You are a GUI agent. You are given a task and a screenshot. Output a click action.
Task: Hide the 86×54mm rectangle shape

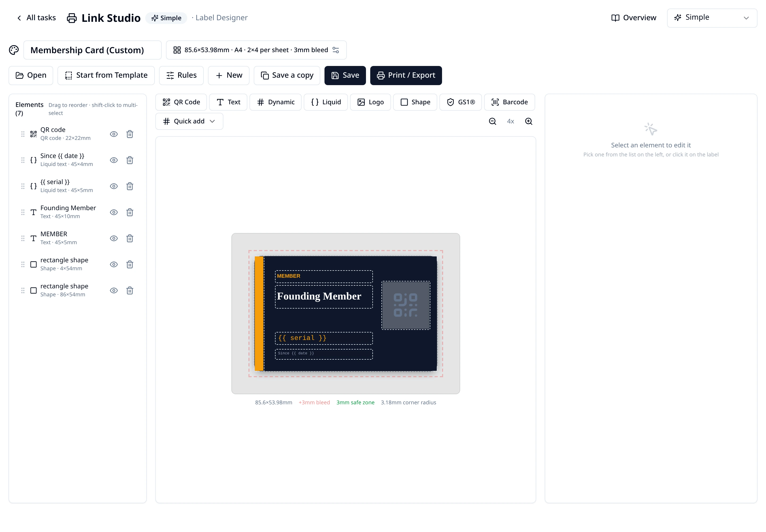114,290
